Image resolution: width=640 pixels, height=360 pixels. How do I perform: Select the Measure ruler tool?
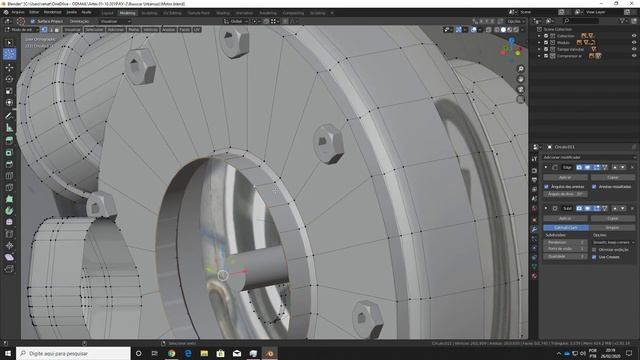coord(9,128)
